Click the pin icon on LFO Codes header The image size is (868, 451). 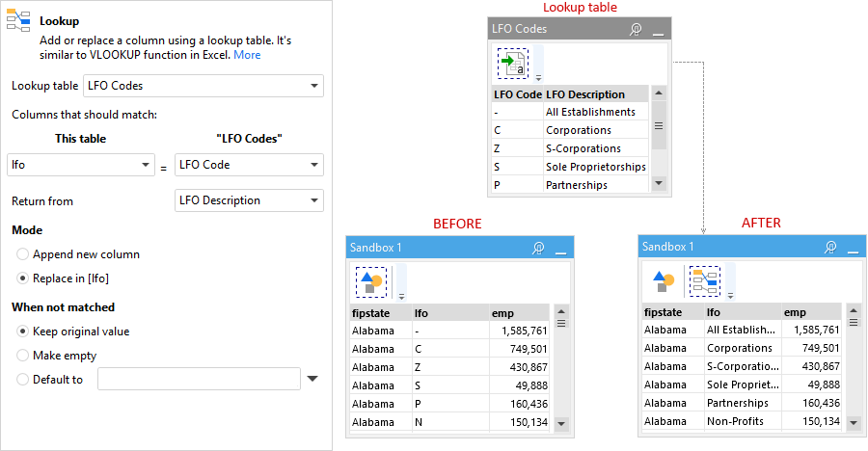pyautogui.click(x=636, y=29)
